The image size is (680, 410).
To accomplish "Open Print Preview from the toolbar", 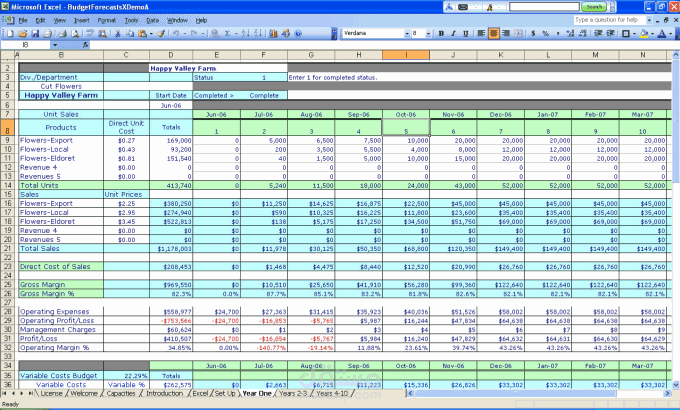I will tap(75, 33).
